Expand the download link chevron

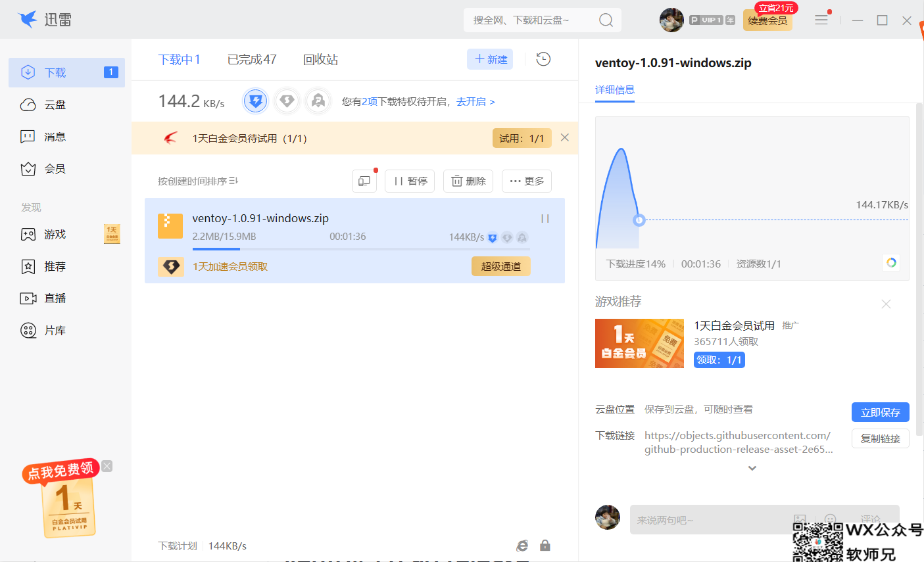(752, 468)
